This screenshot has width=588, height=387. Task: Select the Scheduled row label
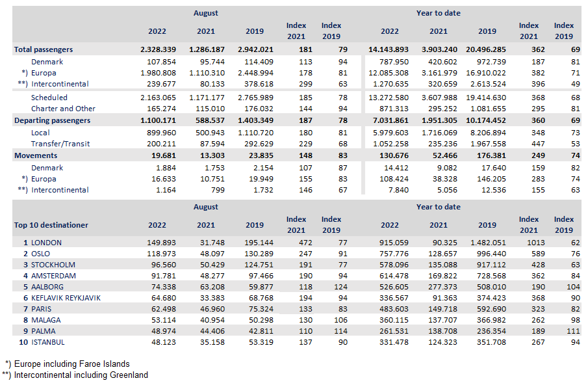(x=49, y=98)
